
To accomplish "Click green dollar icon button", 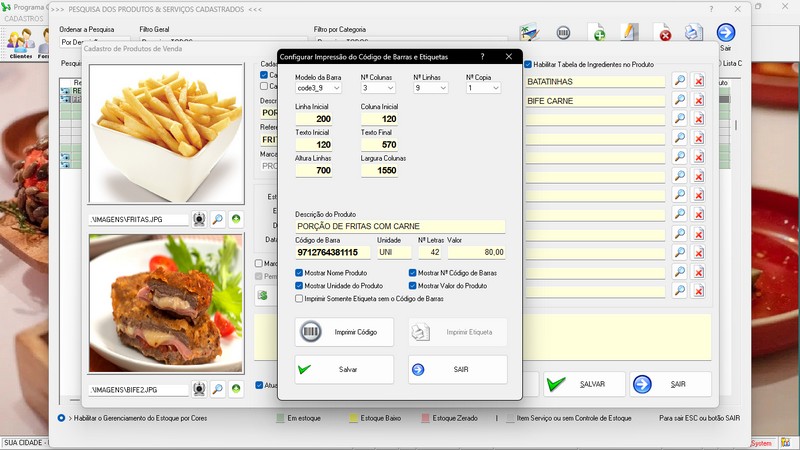I will (263, 295).
